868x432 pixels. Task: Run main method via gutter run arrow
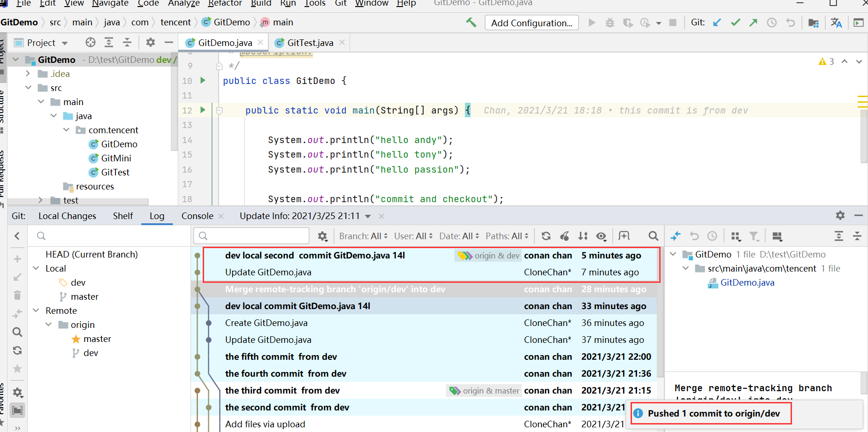tap(203, 110)
